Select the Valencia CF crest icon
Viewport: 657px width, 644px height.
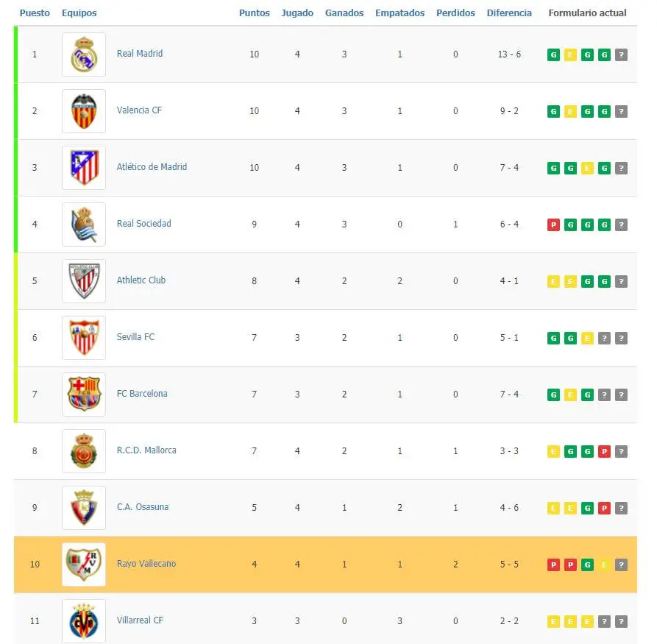pos(83,111)
